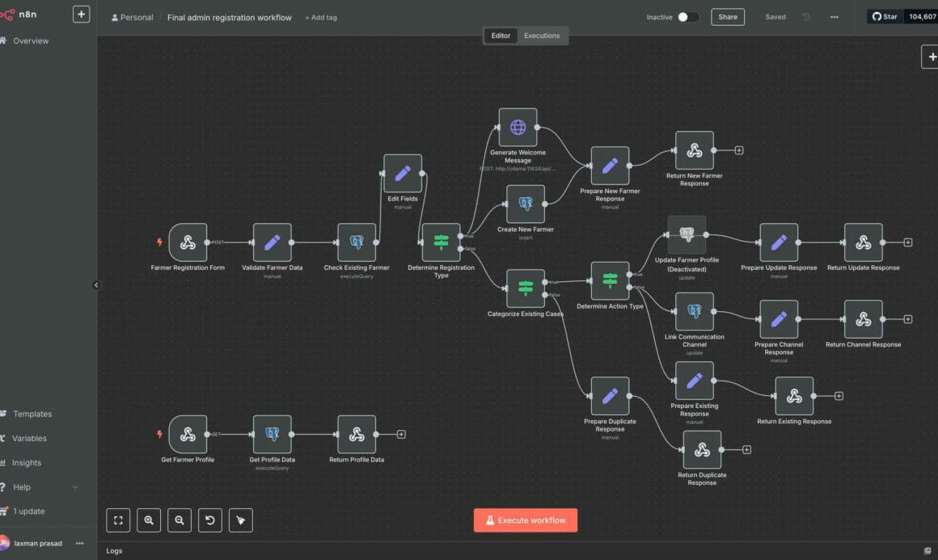The height and width of the screenshot is (560, 938).
Task: Click the Farmer Registration Form webhook node
Action: pos(188,242)
